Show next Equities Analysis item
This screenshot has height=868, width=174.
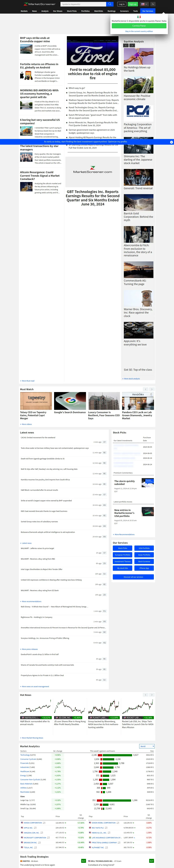point(132,45)
